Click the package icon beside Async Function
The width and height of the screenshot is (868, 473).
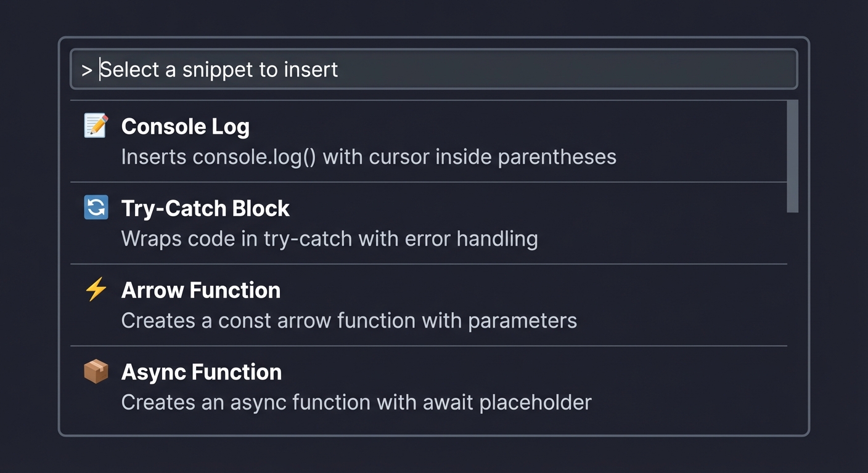(95, 371)
